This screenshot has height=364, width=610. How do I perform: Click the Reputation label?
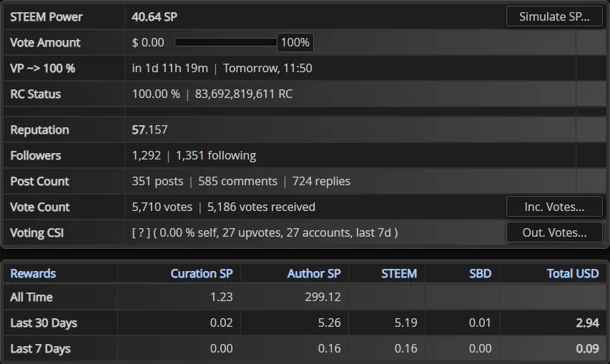39,129
